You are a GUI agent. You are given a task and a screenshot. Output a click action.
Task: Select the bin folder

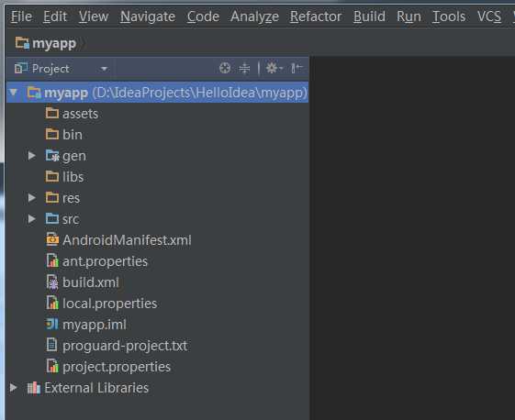tap(73, 135)
